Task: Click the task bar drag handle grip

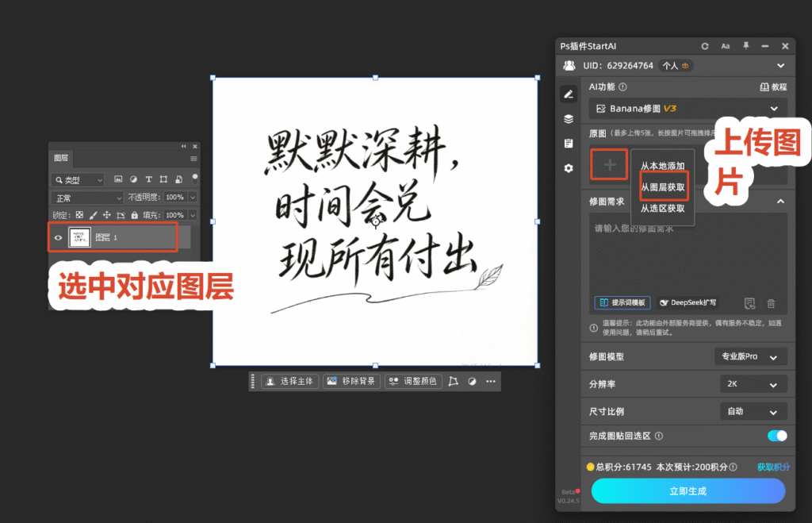Action: pyautogui.click(x=253, y=382)
